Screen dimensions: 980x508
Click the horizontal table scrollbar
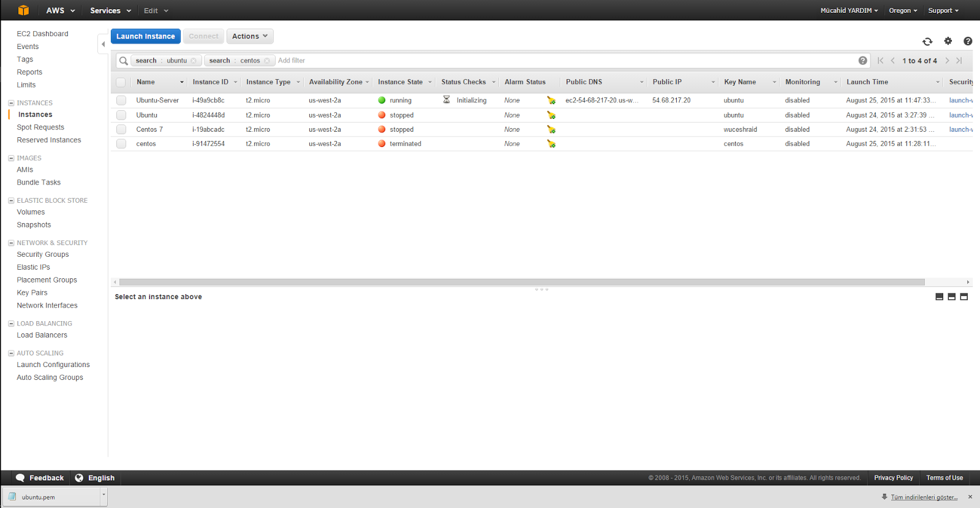(x=522, y=282)
